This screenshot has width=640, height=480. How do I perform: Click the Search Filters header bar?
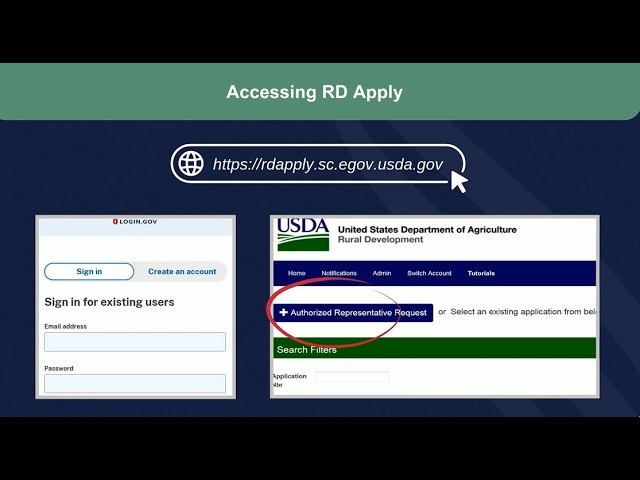tap(434, 348)
